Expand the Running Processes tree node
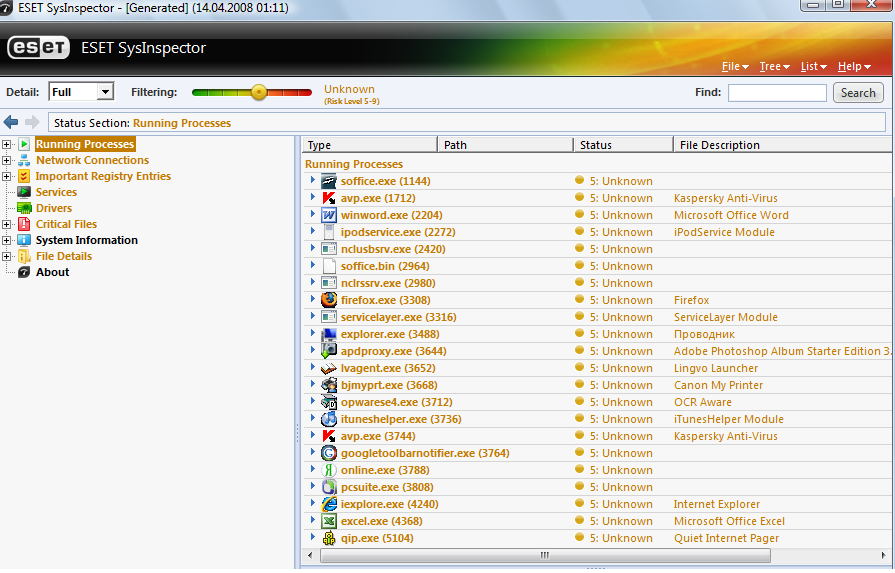The image size is (895, 573). coord(6,144)
